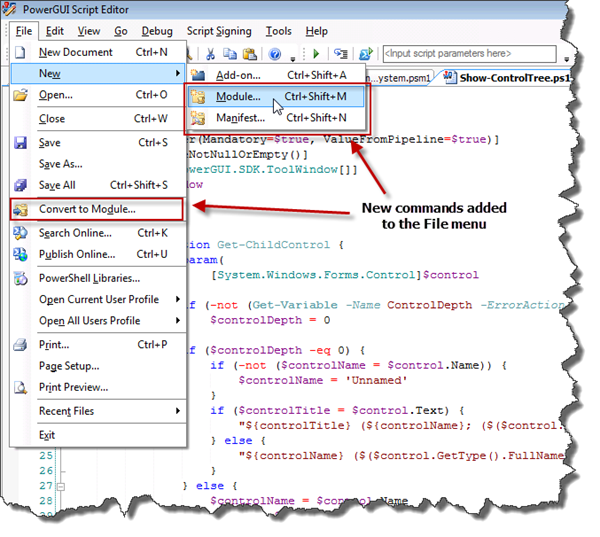Select Module... in New submenu
Screen dimensions: 600x537
click(276, 96)
